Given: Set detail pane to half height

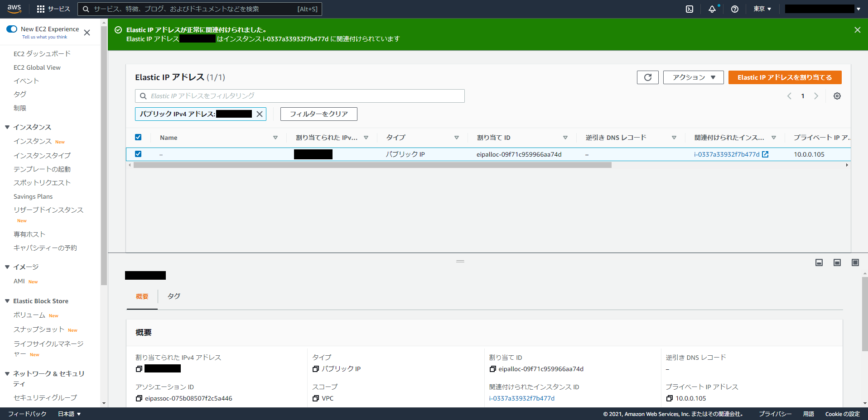Looking at the screenshot, I should pos(837,262).
